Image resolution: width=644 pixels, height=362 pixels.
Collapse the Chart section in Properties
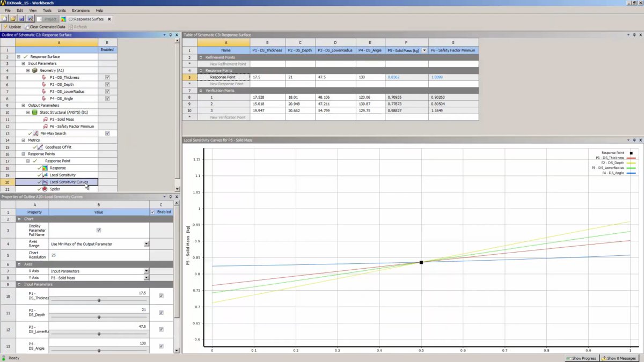coord(19,219)
